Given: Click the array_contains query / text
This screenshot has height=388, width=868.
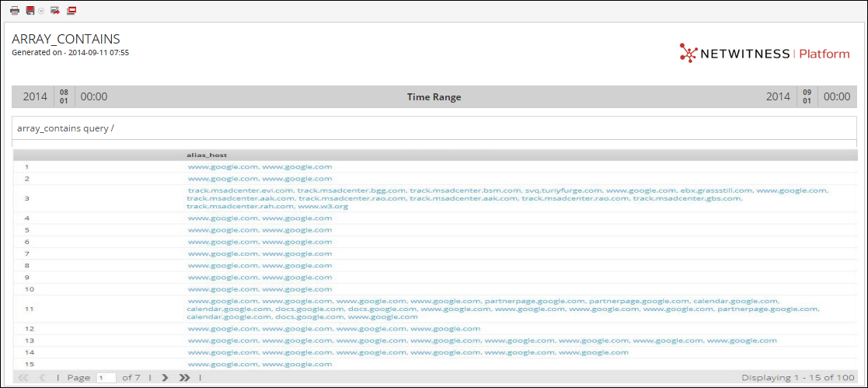Looking at the screenshot, I should [x=65, y=128].
